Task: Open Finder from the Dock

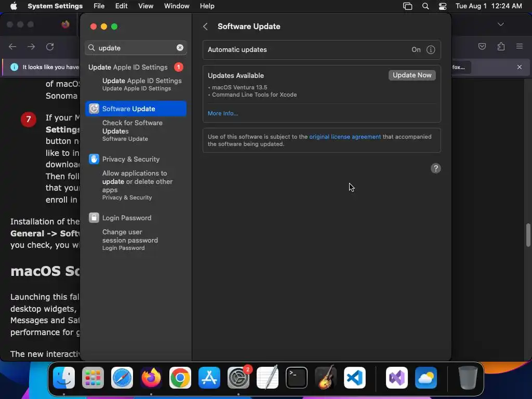Action: 64,378
